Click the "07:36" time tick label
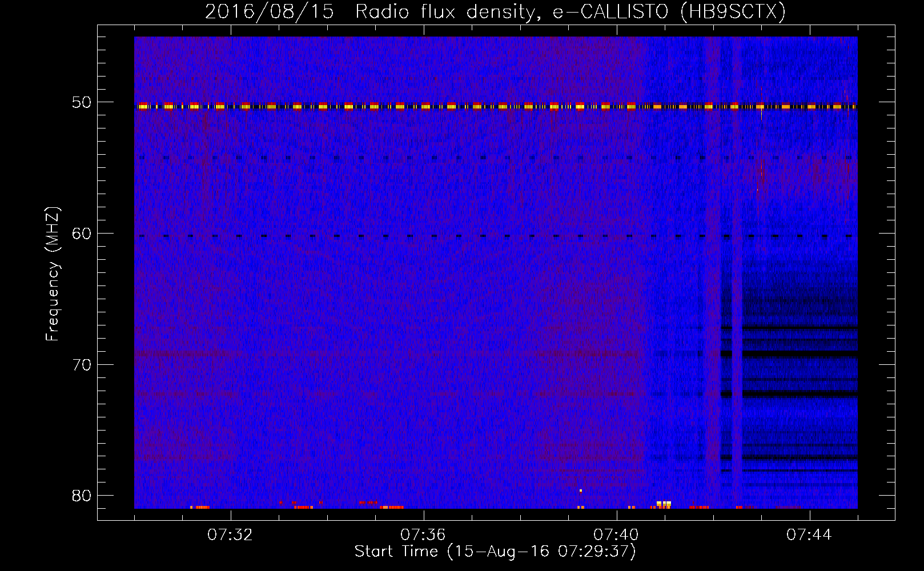 pos(423,534)
